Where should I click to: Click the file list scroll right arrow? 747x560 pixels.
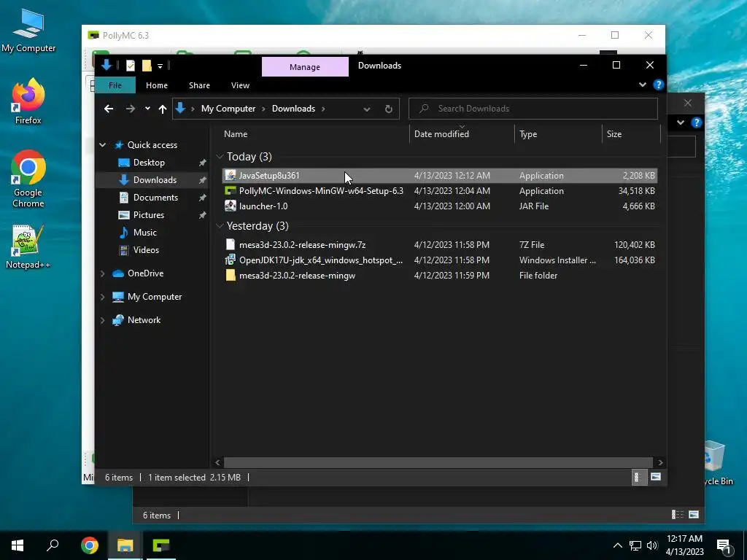point(660,462)
